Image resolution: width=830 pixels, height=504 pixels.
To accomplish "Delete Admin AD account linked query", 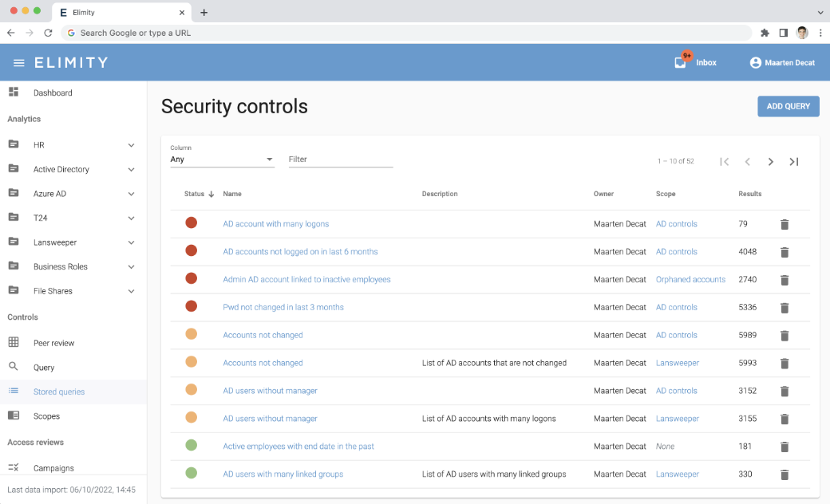I will tap(785, 280).
